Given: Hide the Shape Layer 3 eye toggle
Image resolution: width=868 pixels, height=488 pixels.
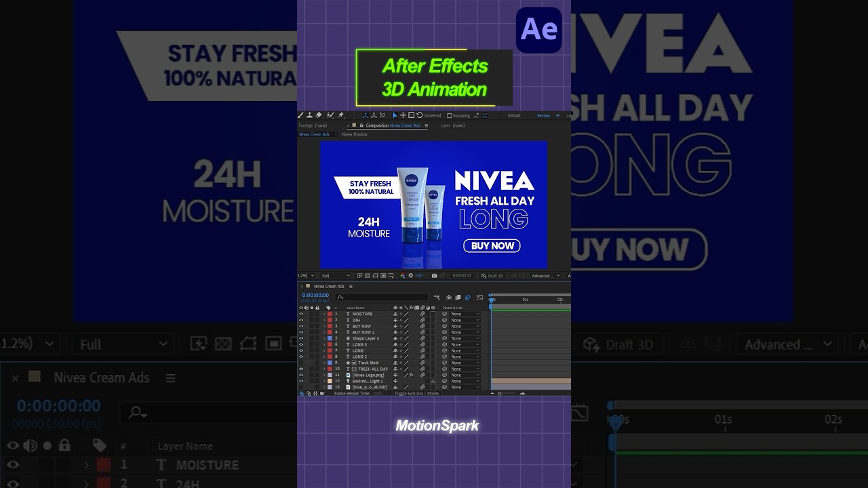Looking at the screenshot, I should coord(301,338).
